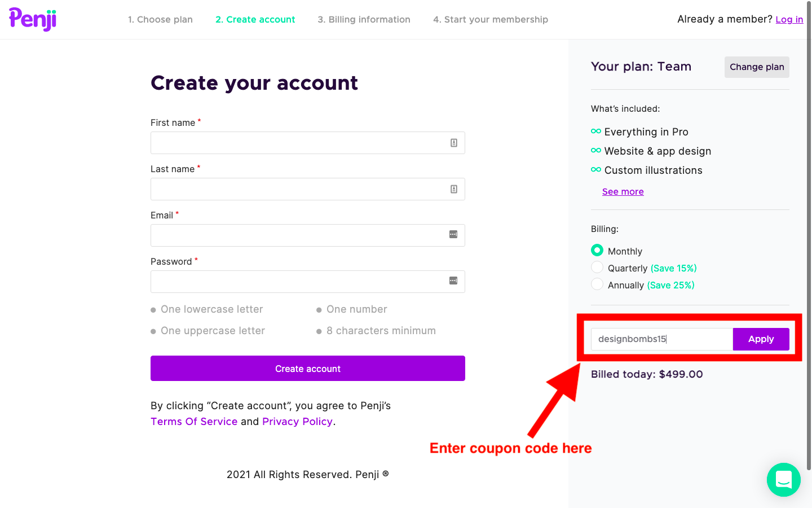Viewport: 812px width, 508px height.
Task: Click the Penji logo
Action: tap(33, 19)
